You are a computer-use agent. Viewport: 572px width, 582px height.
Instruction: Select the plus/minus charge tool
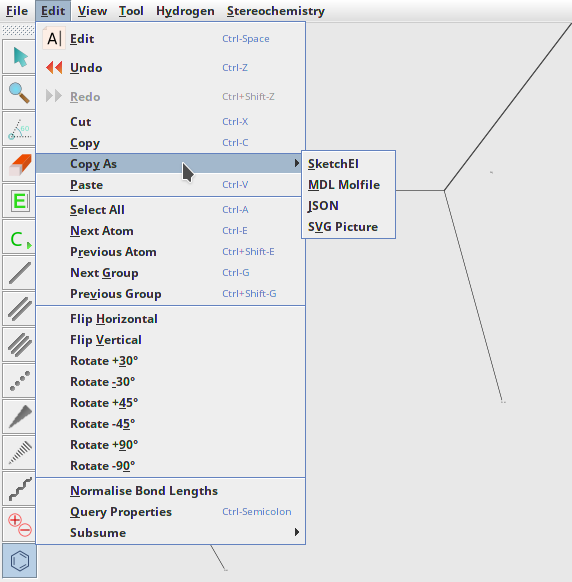tap(19, 525)
